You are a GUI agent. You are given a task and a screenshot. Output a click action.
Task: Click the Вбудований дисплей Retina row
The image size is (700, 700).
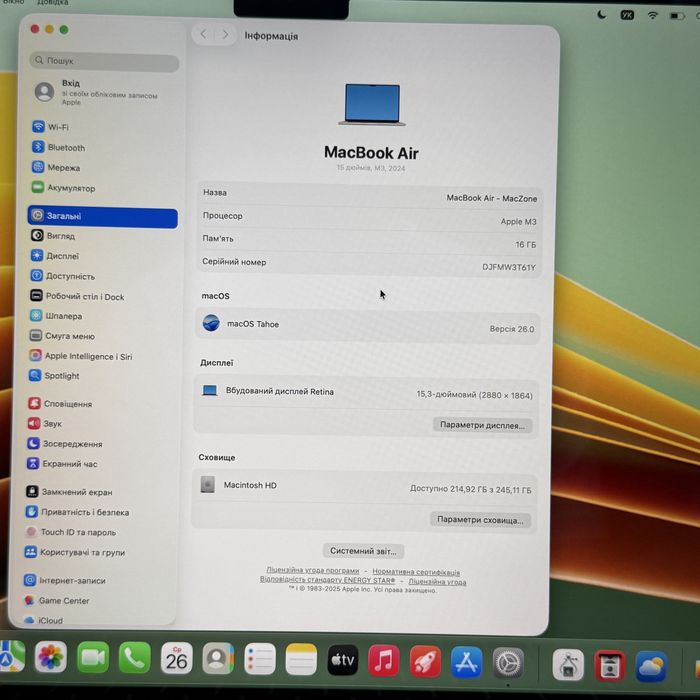coord(366,393)
